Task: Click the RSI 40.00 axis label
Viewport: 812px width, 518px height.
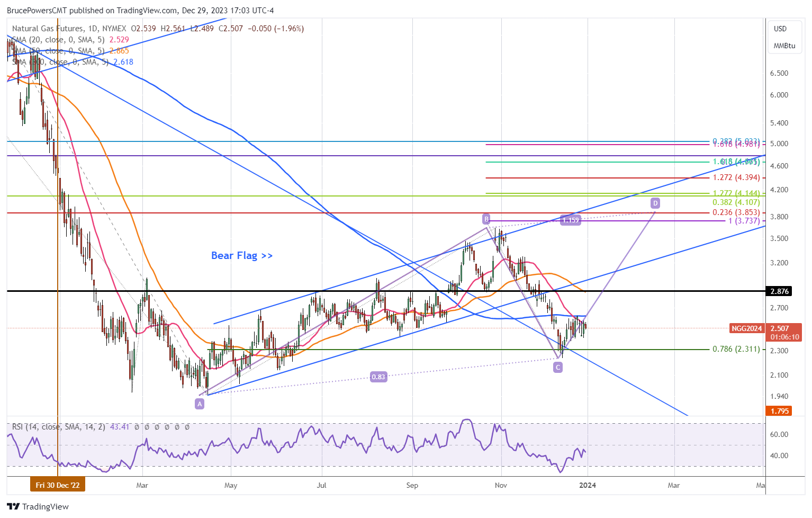Action: 779,456
